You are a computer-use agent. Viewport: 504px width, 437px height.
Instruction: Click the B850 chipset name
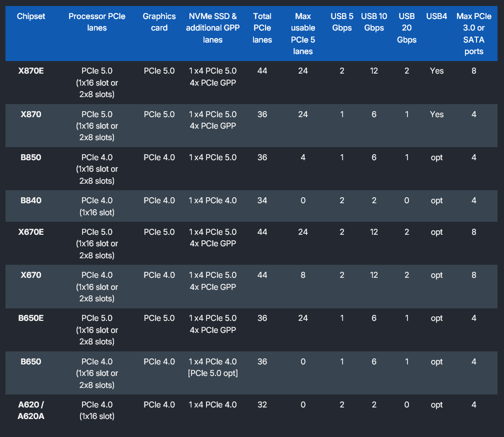[31, 157]
